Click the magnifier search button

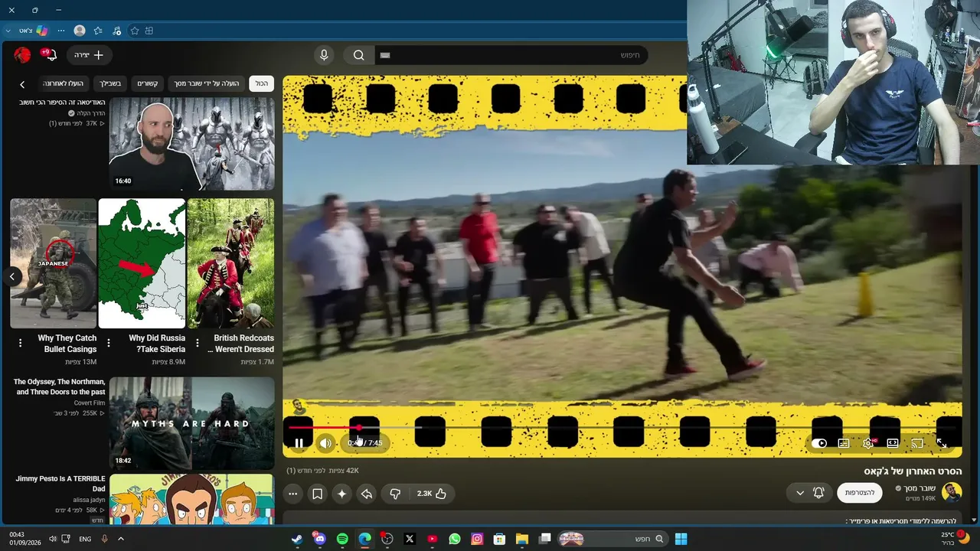(358, 55)
